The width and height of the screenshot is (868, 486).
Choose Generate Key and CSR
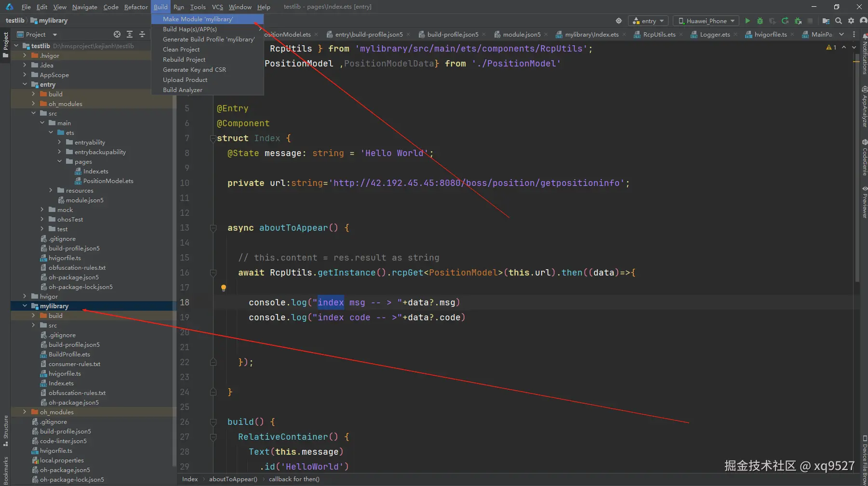(207, 69)
